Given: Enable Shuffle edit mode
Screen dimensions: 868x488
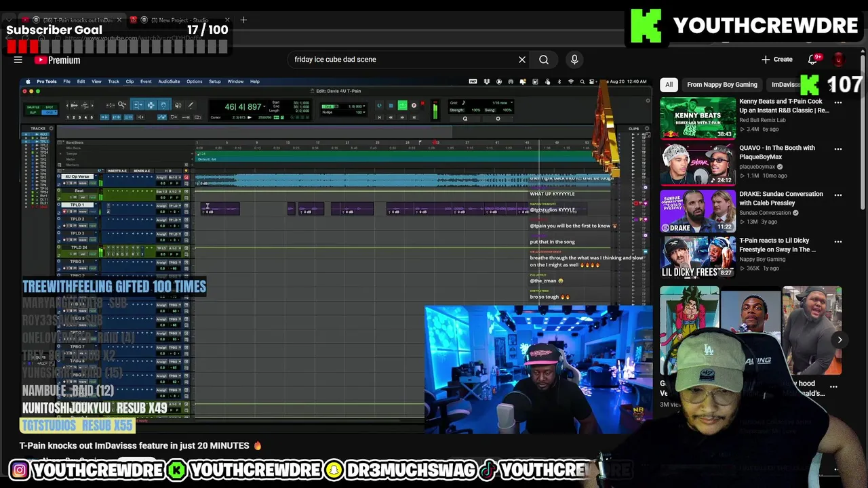Looking at the screenshot, I should coord(33,107).
